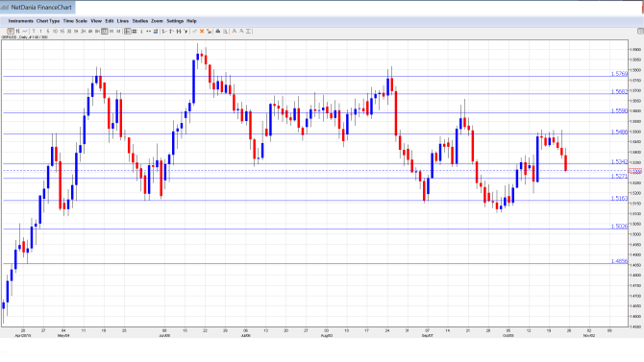Select the 1.5271 horizontal line label

pyautogui.click(x=619, y=176)
